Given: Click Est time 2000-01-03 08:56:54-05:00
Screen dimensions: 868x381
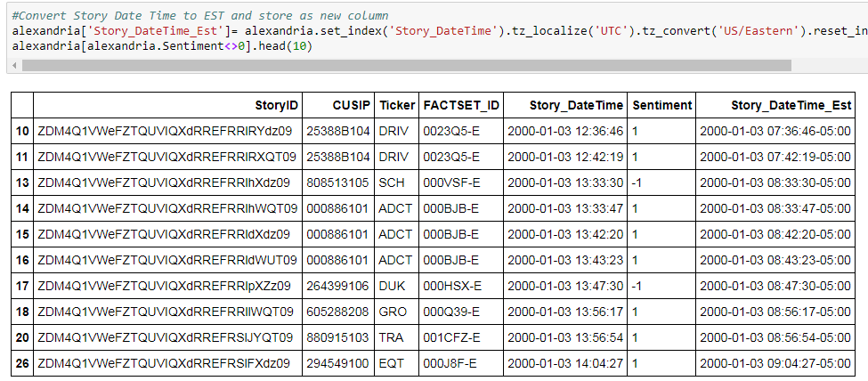Looking at the screenshot, I should tap(775, 337).
